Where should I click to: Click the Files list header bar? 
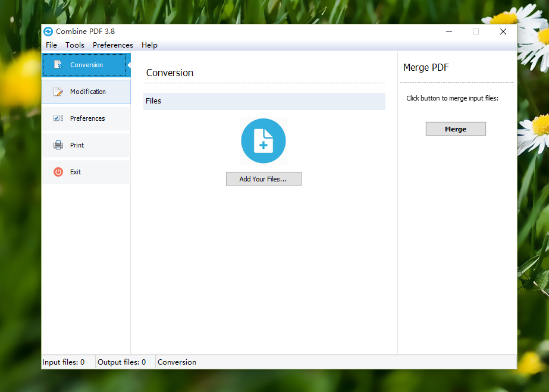click(x=264, y=101)
